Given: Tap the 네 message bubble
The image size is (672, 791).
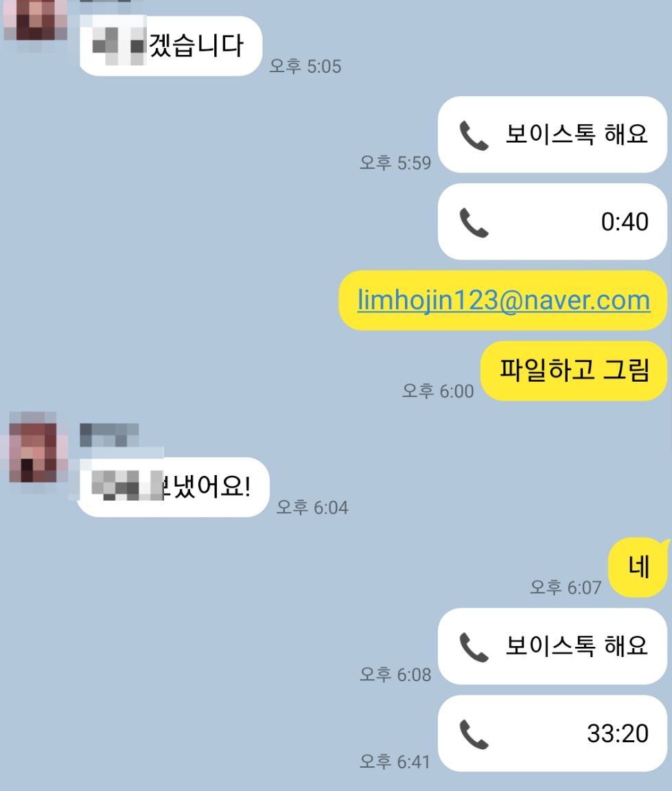Looking at the screenshot, I should pos(639,567).
